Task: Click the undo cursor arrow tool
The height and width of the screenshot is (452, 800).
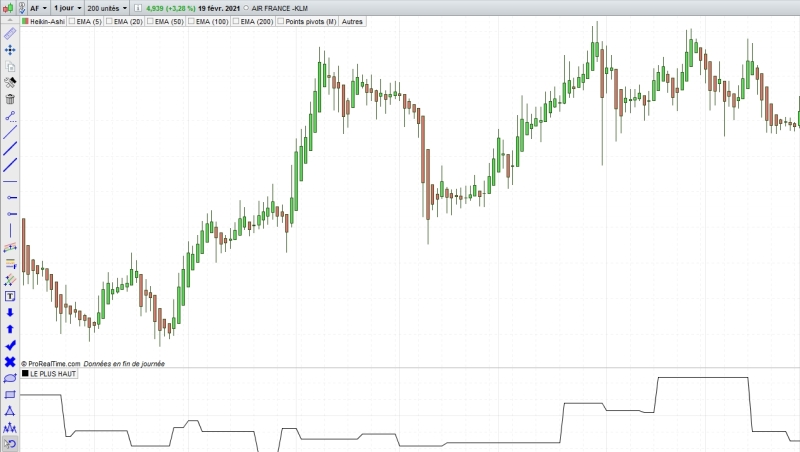Action: [10, 444]
